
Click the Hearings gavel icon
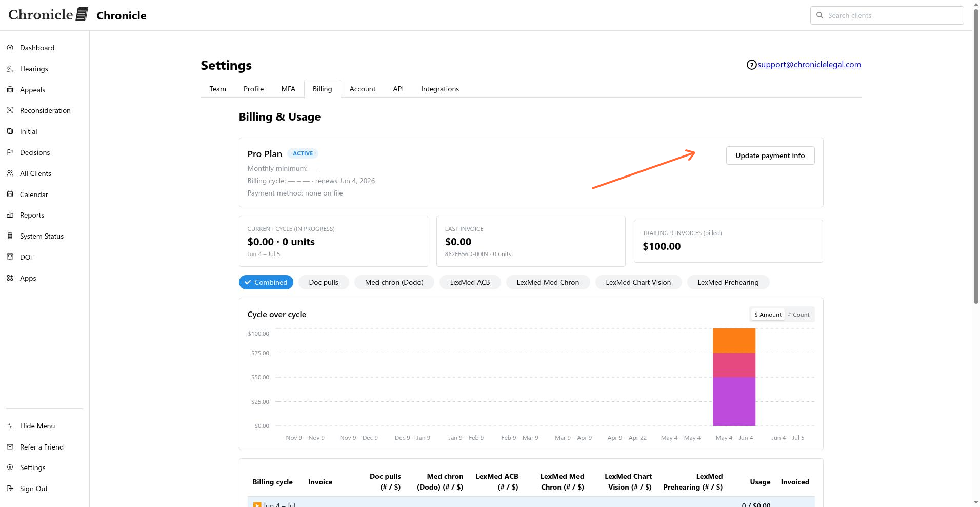tap(10, 69)
